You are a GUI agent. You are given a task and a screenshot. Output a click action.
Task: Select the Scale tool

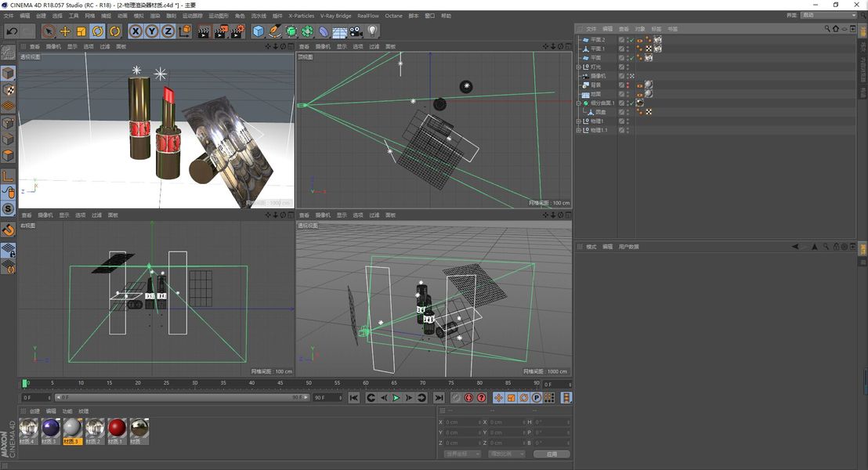81,31
